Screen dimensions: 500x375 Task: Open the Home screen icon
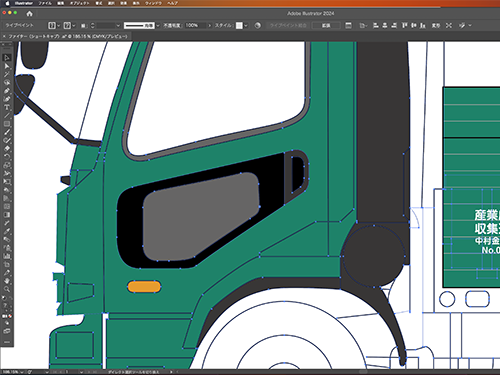coord(29,14)
